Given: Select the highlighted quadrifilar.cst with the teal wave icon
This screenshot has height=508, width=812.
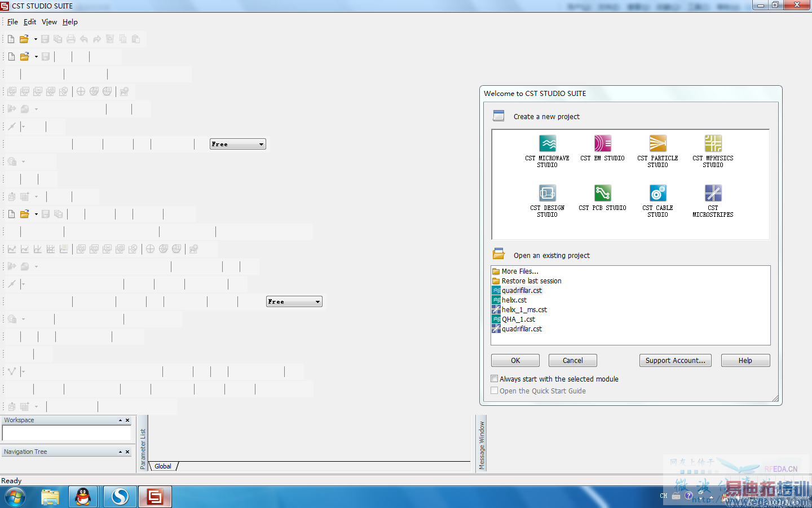Looking at the screenshot, I should click(x=522, y=291).
